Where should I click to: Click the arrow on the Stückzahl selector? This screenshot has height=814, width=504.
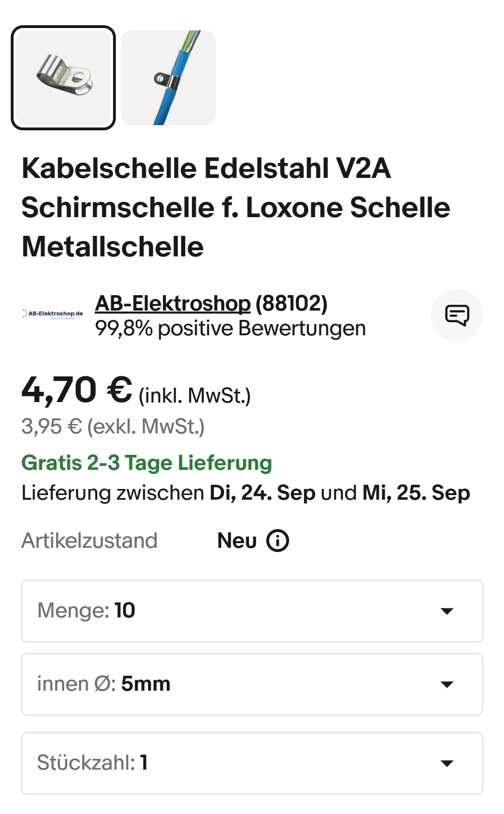tap(447, 764)
